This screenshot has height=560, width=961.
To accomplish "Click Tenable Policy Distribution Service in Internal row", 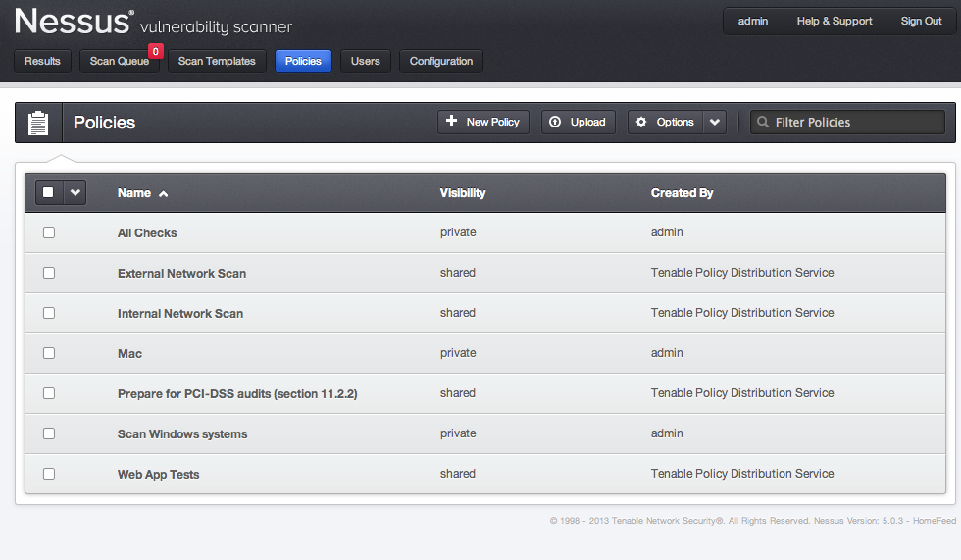I will pos(742,313).
